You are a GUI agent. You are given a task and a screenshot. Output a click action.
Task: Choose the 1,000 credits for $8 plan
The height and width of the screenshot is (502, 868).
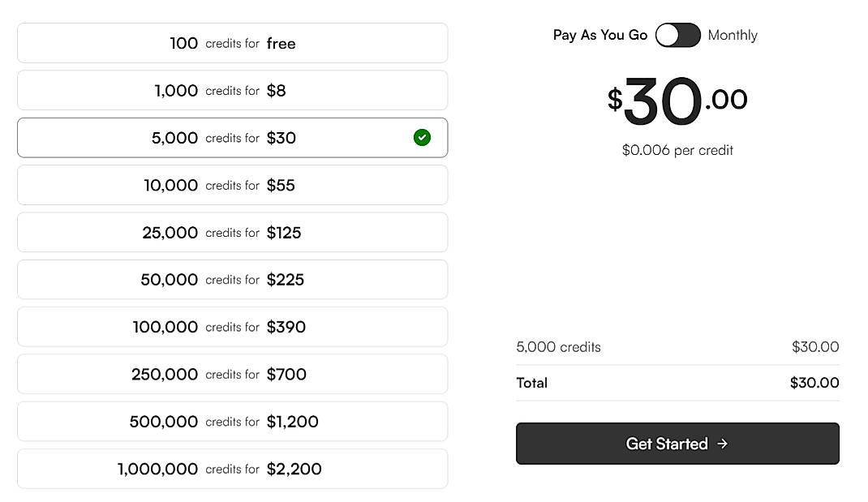(x=233, y=90)
